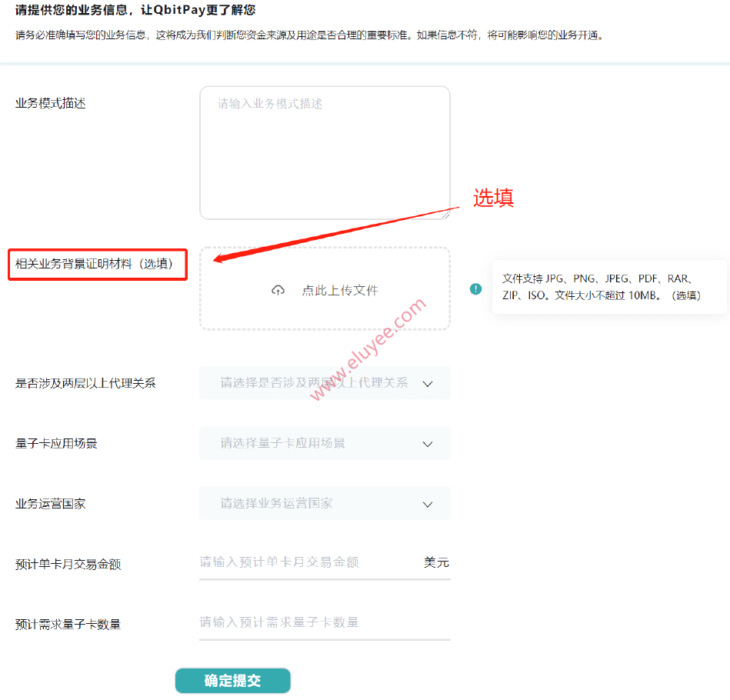Click the textarea resize handle corner
Viewport: 730px width, 700px height.
coord(445,218)
